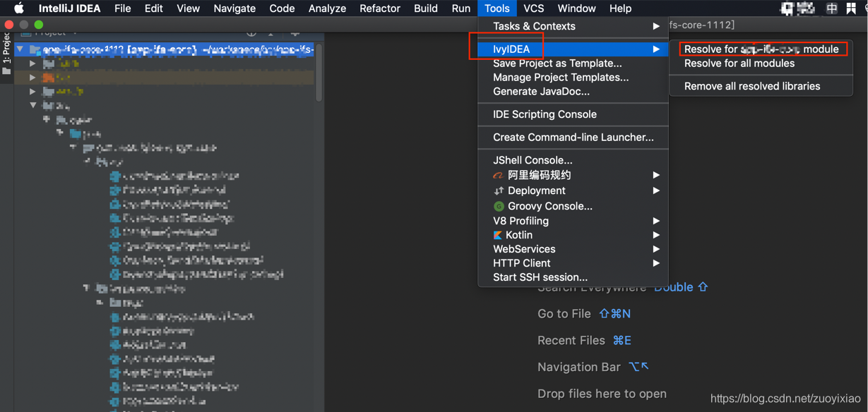Click Resolve for current module in submenu
Viewport: 868px width, 412px height.
761,49
